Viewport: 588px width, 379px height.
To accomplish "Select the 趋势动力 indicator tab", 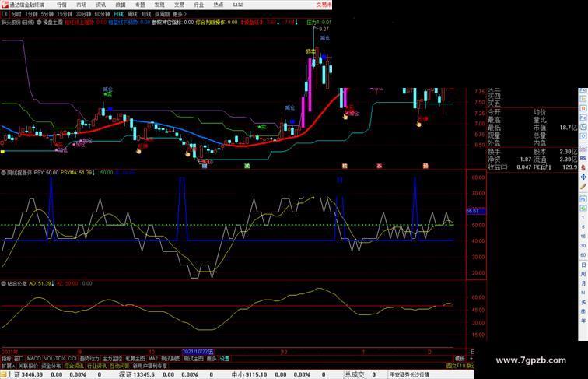I will pyautogui.click(x=89, y=359).
